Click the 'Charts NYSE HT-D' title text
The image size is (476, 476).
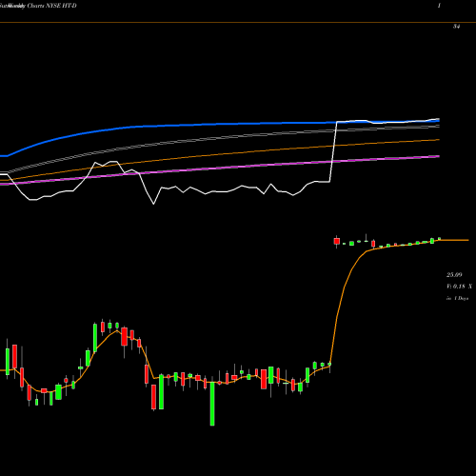coord(52,6)
